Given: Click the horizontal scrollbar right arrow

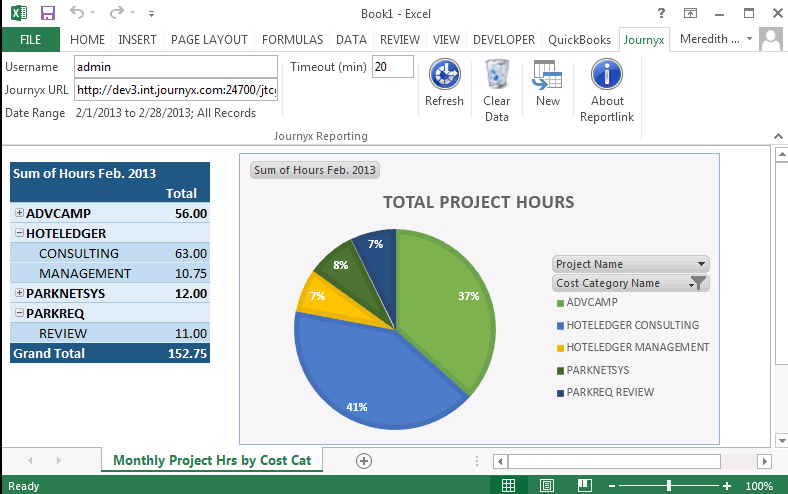Looking at the screenshot, I should tap(764, 461).
